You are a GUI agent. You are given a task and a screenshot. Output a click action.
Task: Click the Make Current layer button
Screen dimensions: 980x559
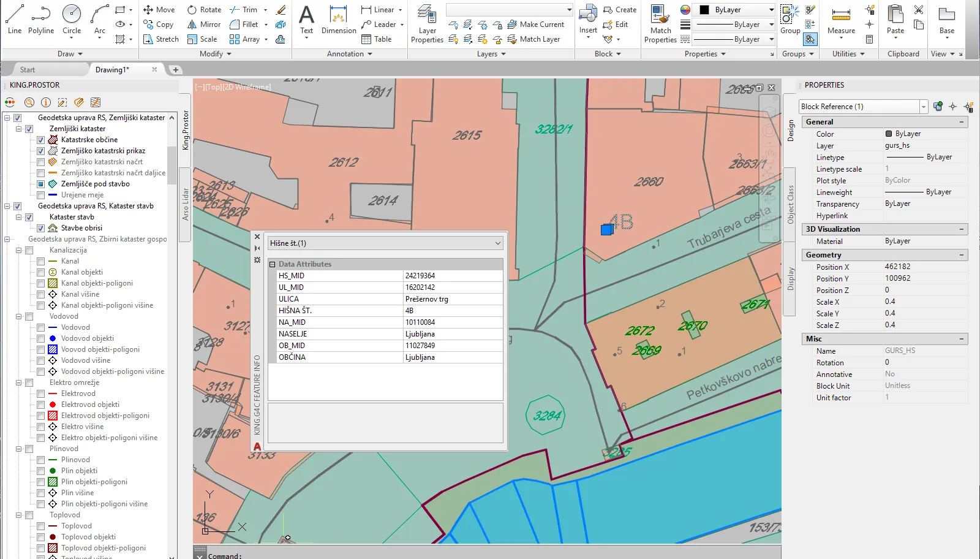(x=535, y=25)
